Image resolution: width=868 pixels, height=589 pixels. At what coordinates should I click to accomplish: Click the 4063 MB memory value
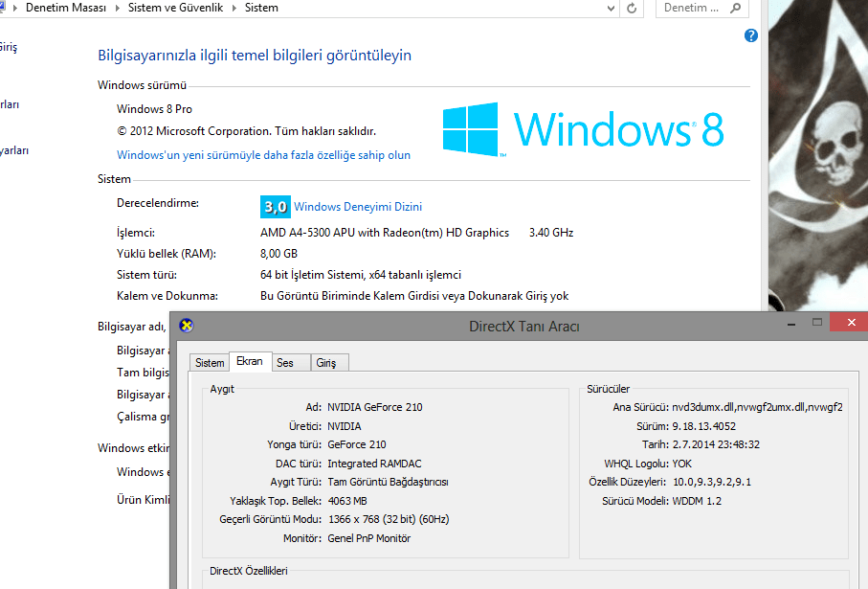pyautogui.click(x=347, y=501)
